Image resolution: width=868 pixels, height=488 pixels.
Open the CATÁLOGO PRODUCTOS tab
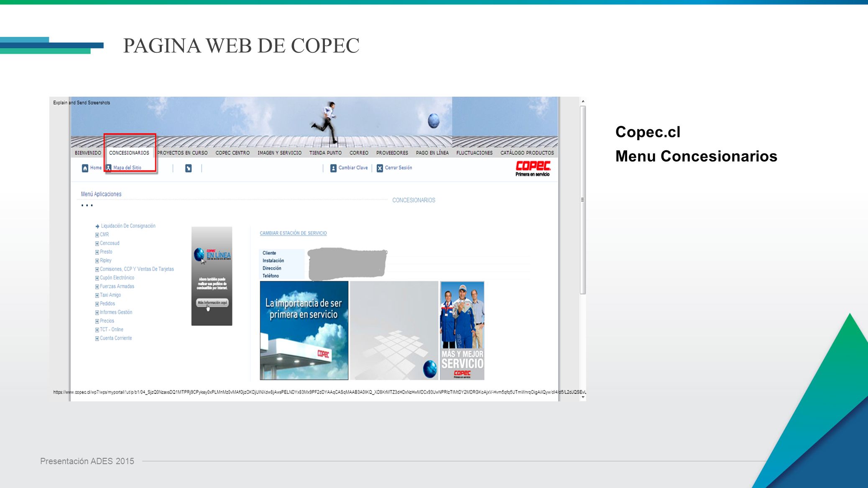(x=527, y=153)
